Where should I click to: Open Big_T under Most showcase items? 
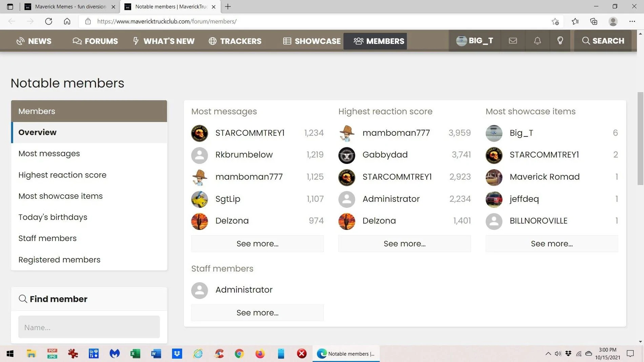point(521,133)
